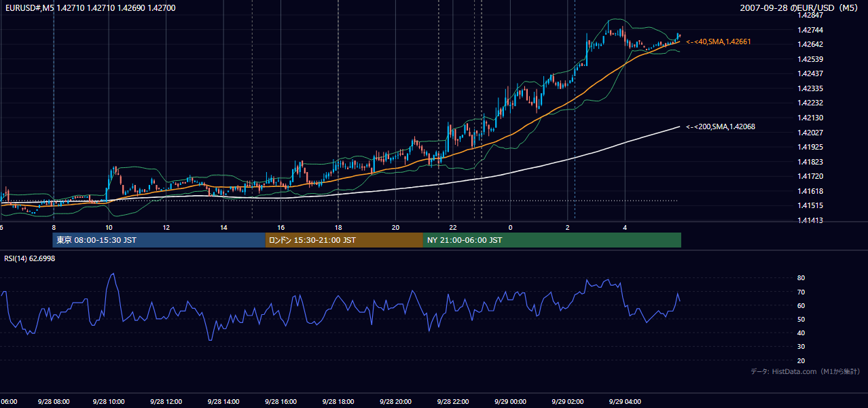Click the 200 SMA label reading 1.42068
868x408 pixels.
[720, 126]
